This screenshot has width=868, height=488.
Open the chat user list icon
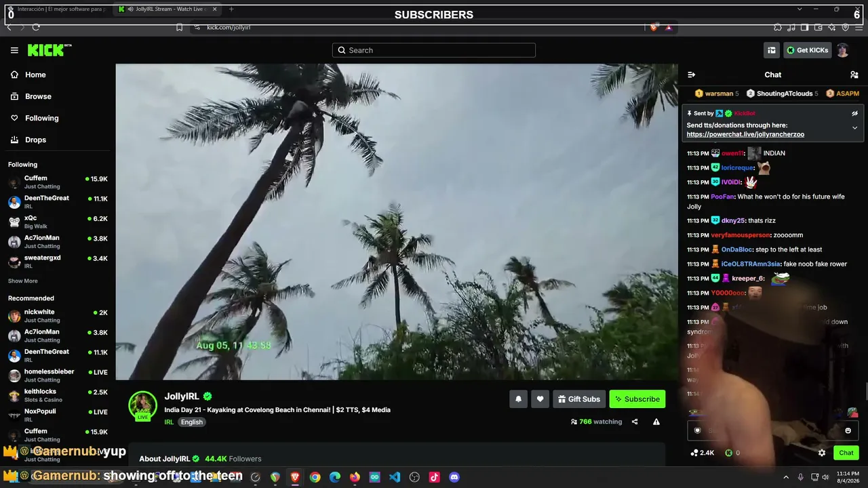(854, 75)
